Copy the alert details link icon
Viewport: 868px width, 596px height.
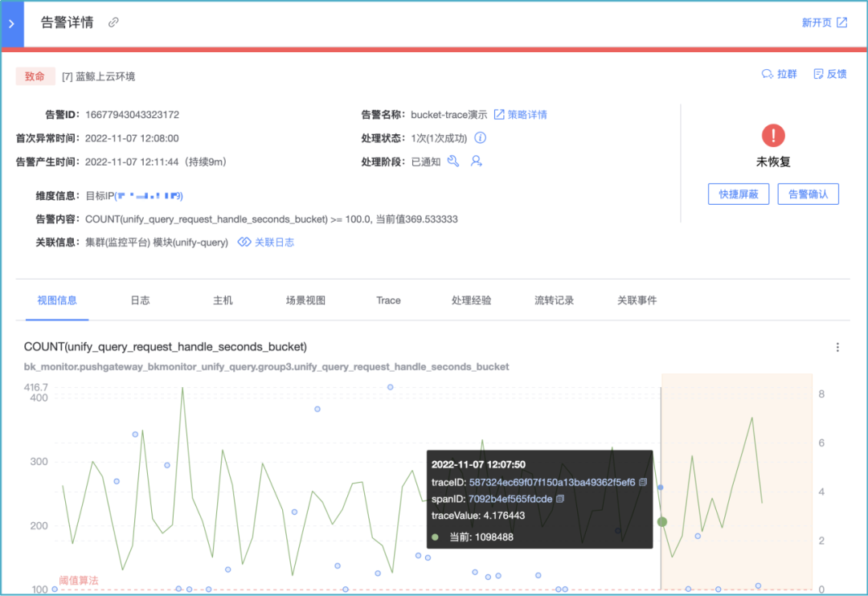point(113,22)
